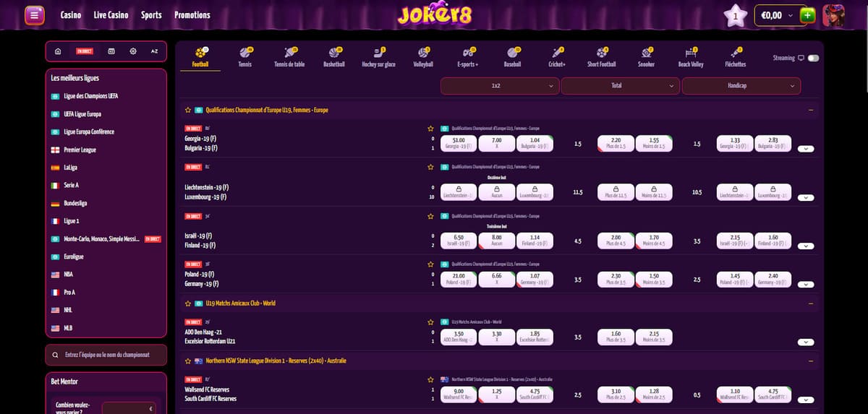Choose the Basketball sport icon
Image resolution: width=868 pixels, height=414 pixels.
click(334, 57)
